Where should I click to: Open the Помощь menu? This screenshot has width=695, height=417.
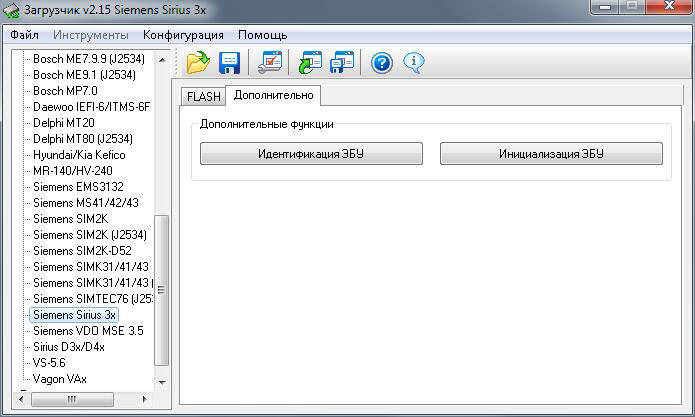pos(262,34)
